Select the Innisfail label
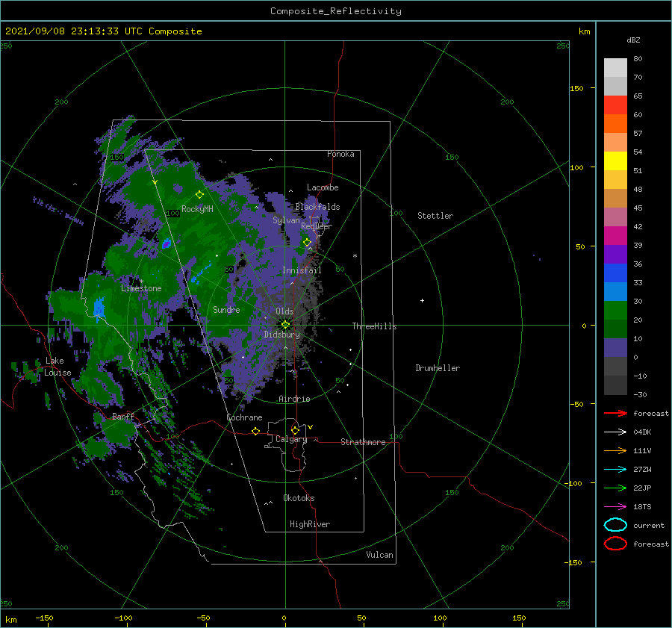Screen dimensions: 672x628 click(302, 270)
